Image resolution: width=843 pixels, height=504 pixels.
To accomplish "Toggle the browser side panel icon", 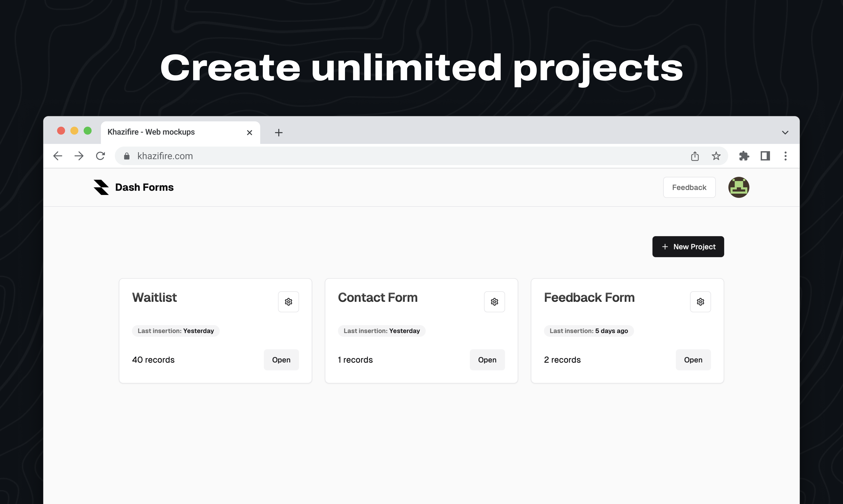I will coord(765,156).
